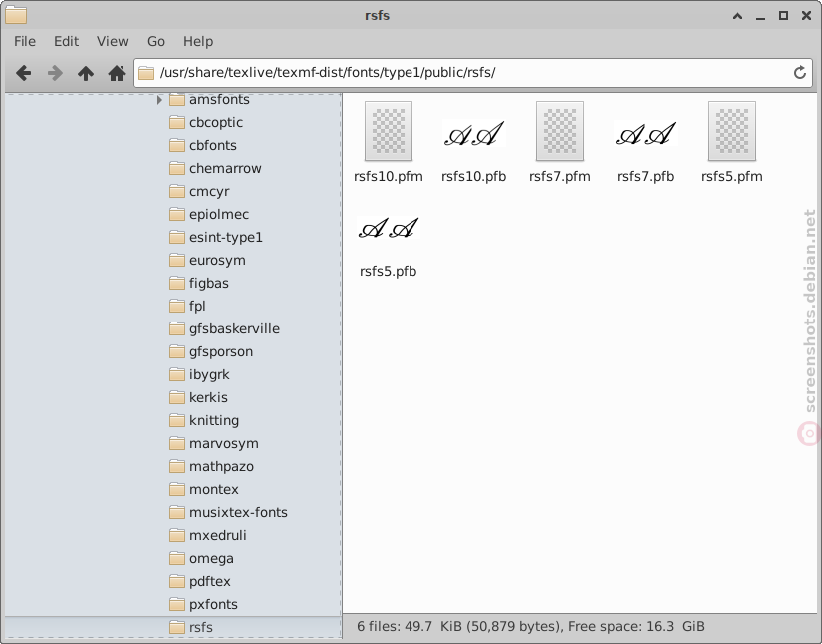This screenshot has height=644, width=822.
Task: Click the rsfs7.pfm file name
Action: click(560, 176)
